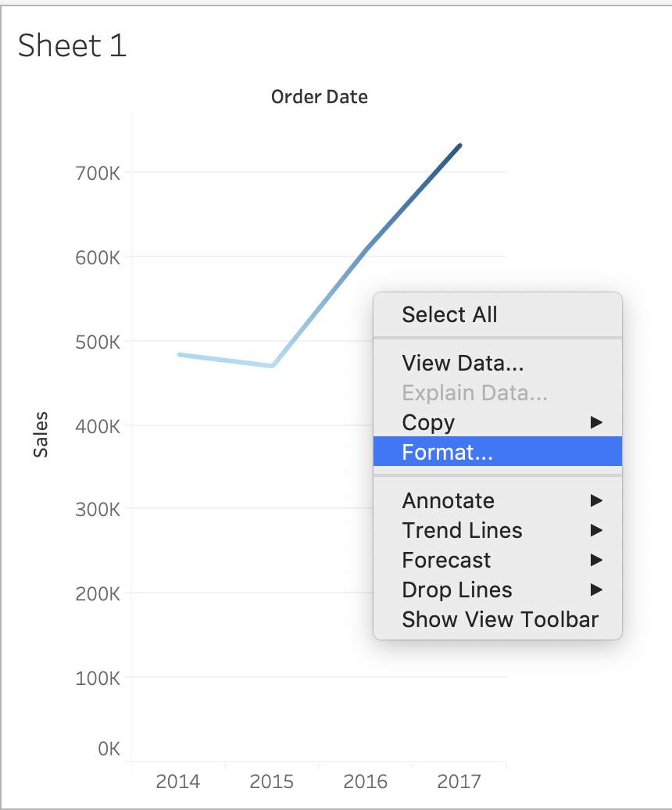Select Show View Toolbar option
672x810 pixels.
point(500,619)
